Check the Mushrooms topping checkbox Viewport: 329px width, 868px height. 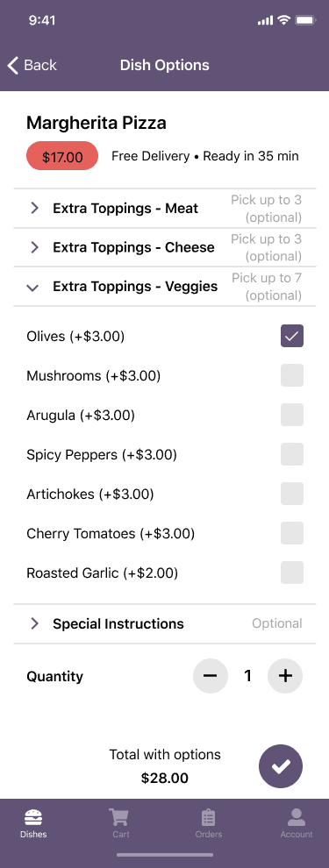[292, 375]
